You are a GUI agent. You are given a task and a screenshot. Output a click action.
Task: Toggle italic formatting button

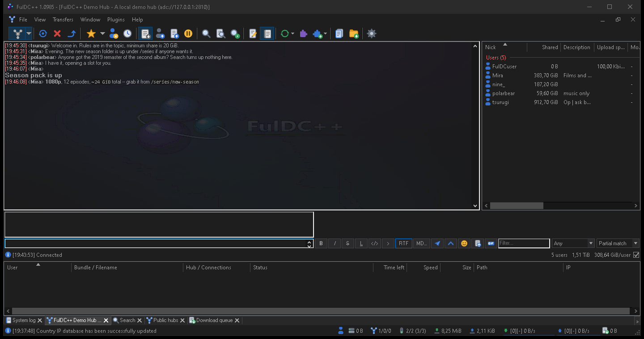tap(335, 243)
